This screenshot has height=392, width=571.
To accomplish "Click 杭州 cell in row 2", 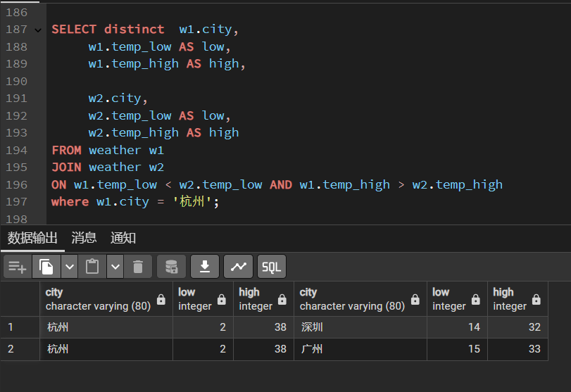I will click(106, 349).
